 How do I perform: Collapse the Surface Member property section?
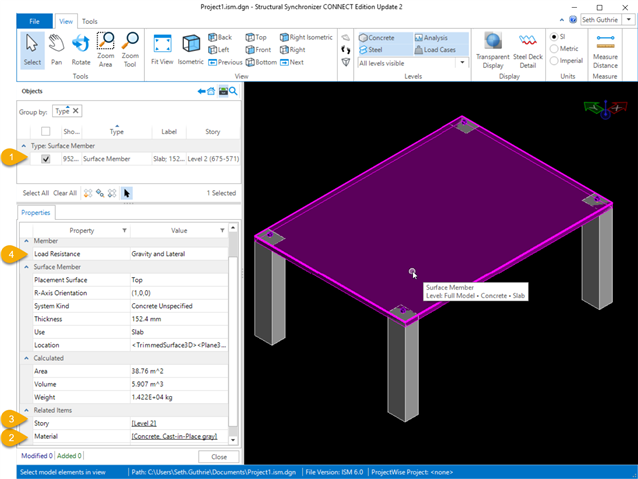26,267
